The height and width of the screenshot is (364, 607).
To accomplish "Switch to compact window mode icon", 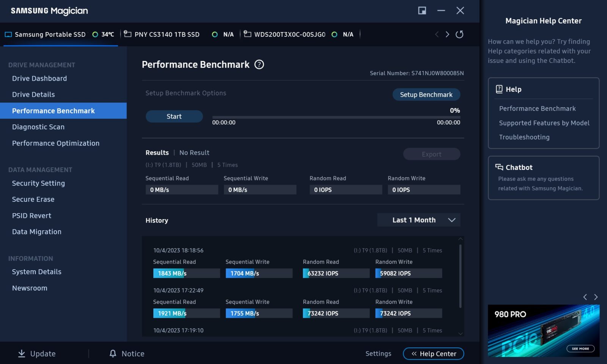I will (x=422, y=11).
